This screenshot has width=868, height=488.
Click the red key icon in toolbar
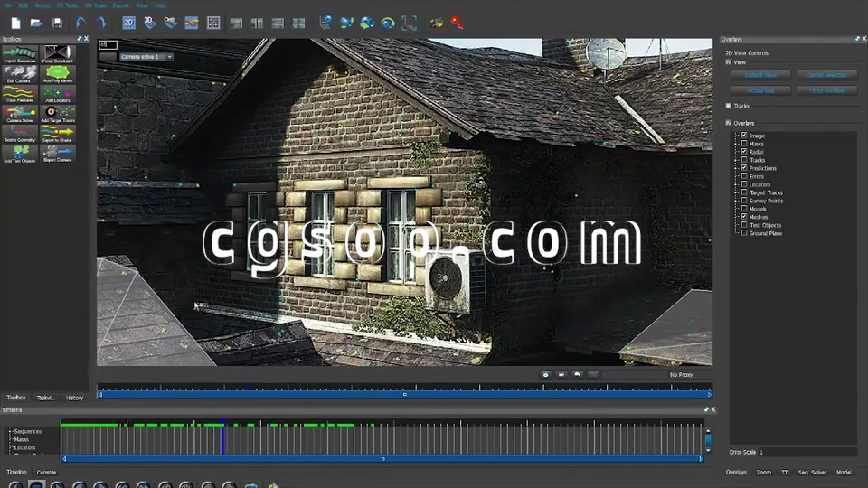click(x=457, y=23)
